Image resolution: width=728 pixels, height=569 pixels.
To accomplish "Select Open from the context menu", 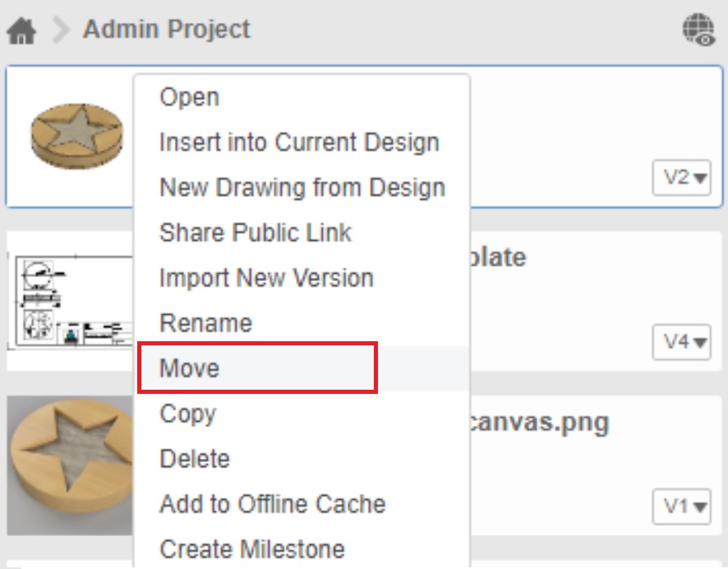I will coord(190,96).
